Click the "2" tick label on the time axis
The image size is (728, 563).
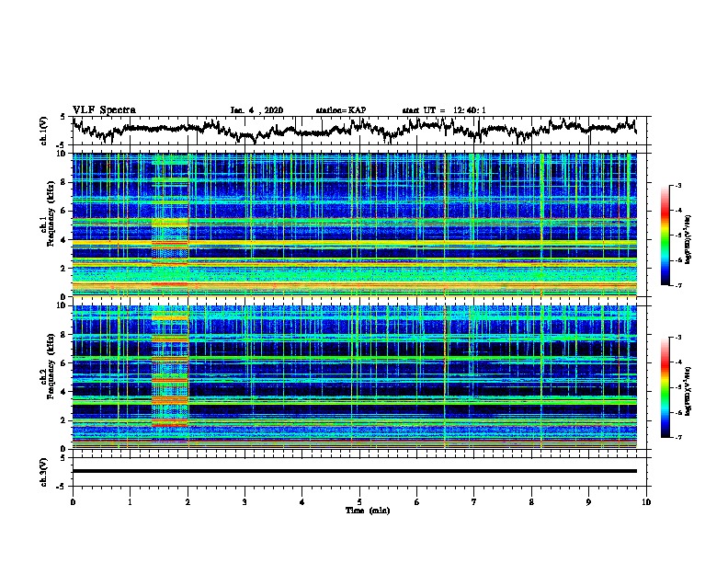pyautogui.click(x=188, y=502)
